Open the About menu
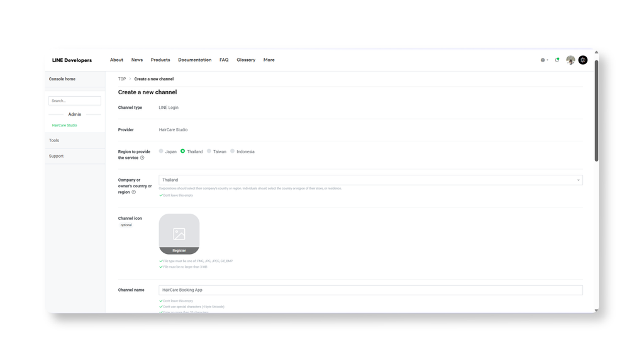This screenshot has width=644, height=362. [116, 60]
